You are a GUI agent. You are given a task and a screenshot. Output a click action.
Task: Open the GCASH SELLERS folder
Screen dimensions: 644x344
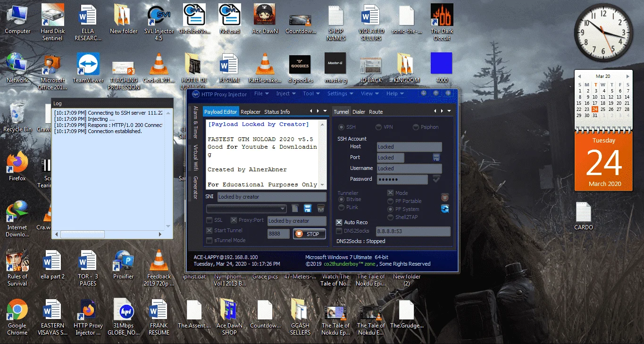[301, 317]
